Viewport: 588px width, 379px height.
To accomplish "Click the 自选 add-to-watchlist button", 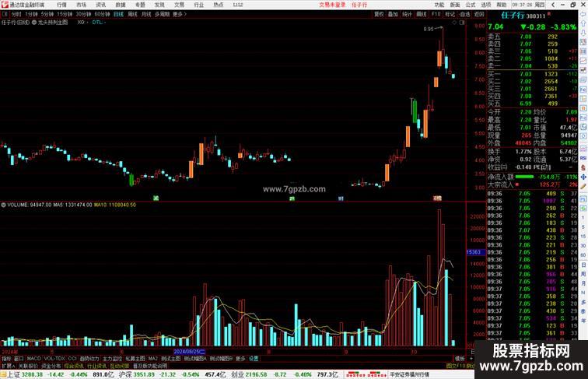I will (x=464, y=14).
